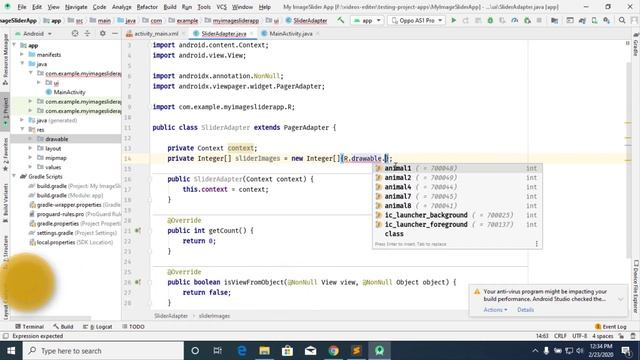The width and height of the screenshot is (640, 360).
Task: Select ic_launcher_background suggestion
Action: click(x=458, y=215)
